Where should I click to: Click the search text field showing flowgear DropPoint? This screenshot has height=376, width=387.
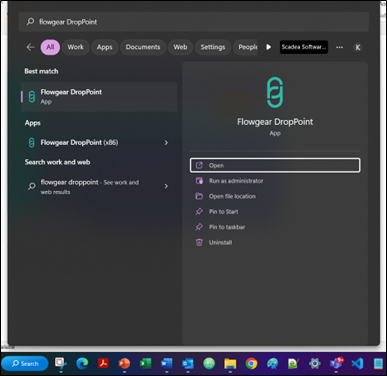(x=194, y=22)
